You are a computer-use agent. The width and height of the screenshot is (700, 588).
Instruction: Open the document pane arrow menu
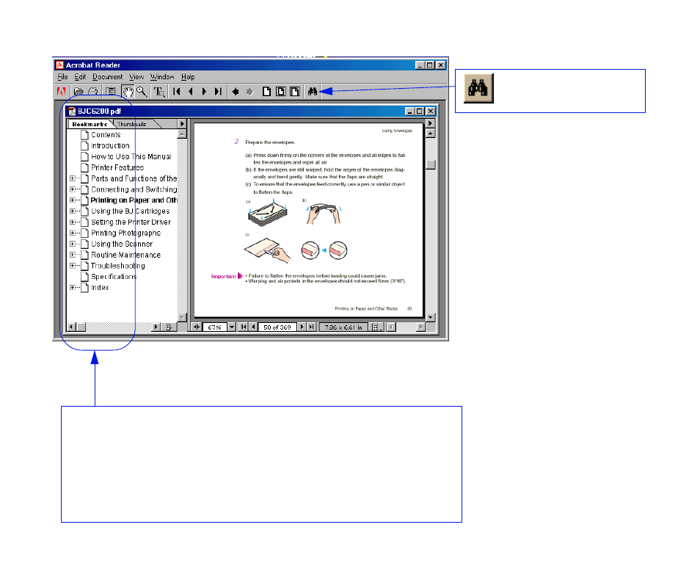pos(431,123)
